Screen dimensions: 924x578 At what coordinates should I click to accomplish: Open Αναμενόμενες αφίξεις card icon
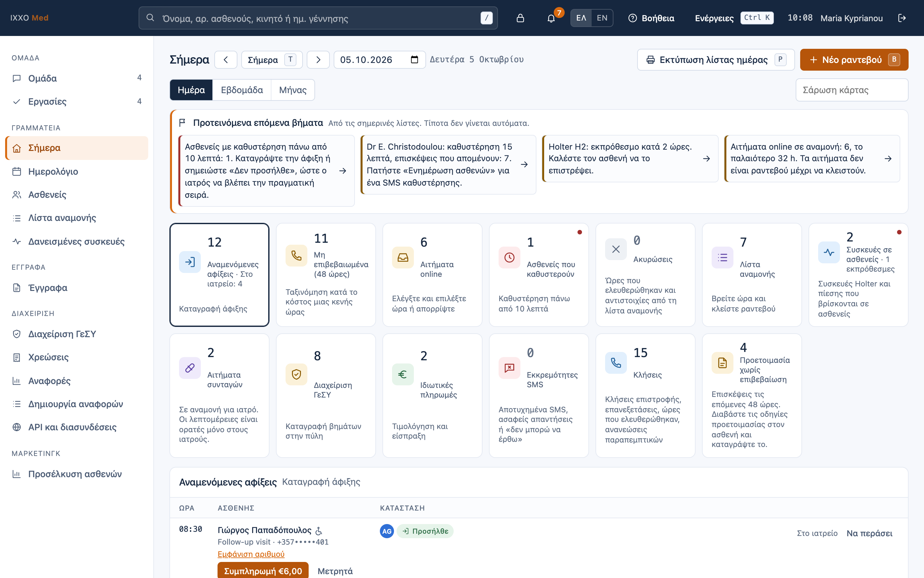coord(190,262)
